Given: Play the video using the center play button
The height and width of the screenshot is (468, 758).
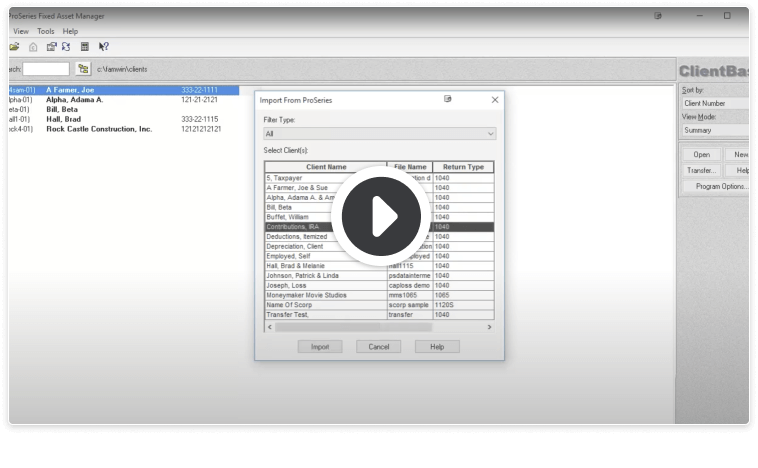Looking at the screenshot, I should point(381,216).
